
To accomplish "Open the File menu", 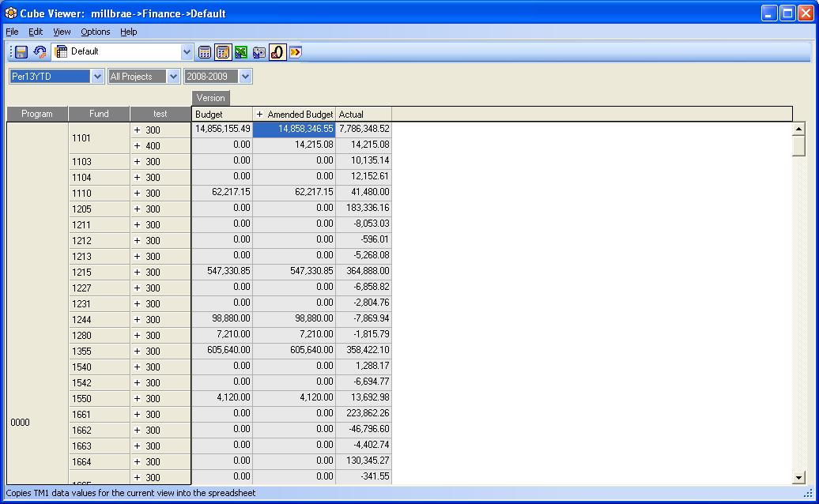I will pos(12,32).
